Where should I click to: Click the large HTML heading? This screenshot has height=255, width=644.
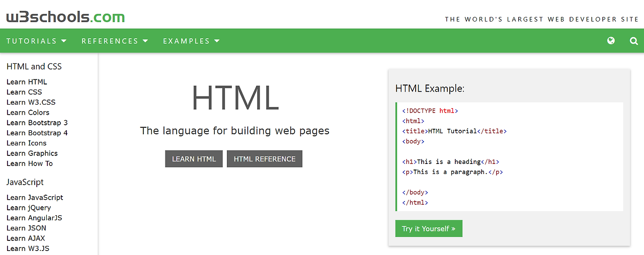tap(235, 98)
